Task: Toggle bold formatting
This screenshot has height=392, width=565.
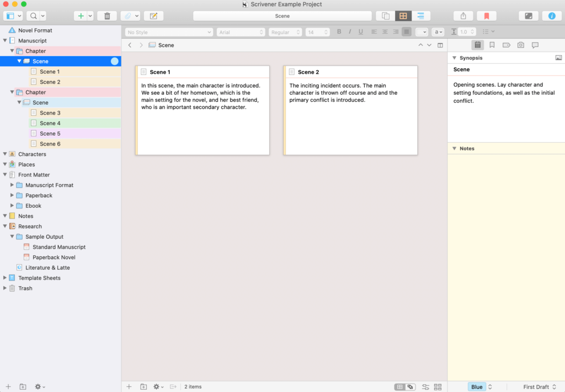Action: point(339,31)
